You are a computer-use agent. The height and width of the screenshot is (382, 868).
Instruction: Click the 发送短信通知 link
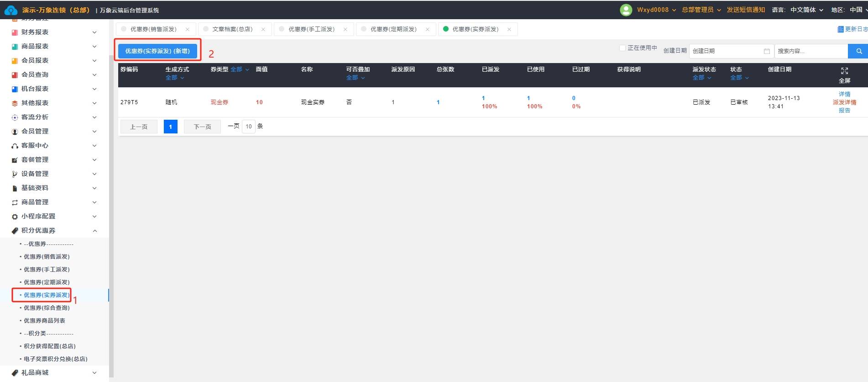pyautogui.click(x=746, y=10)
